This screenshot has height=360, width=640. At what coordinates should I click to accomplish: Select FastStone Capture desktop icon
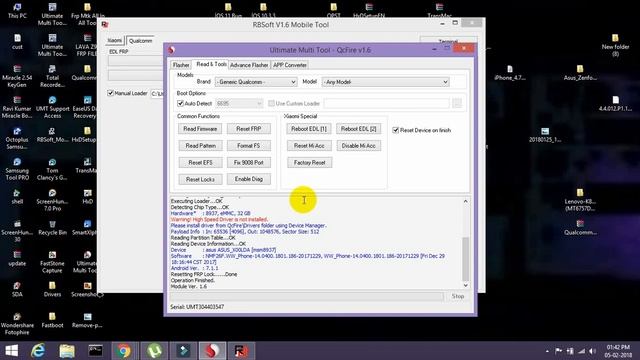click(x=52, y=262)
